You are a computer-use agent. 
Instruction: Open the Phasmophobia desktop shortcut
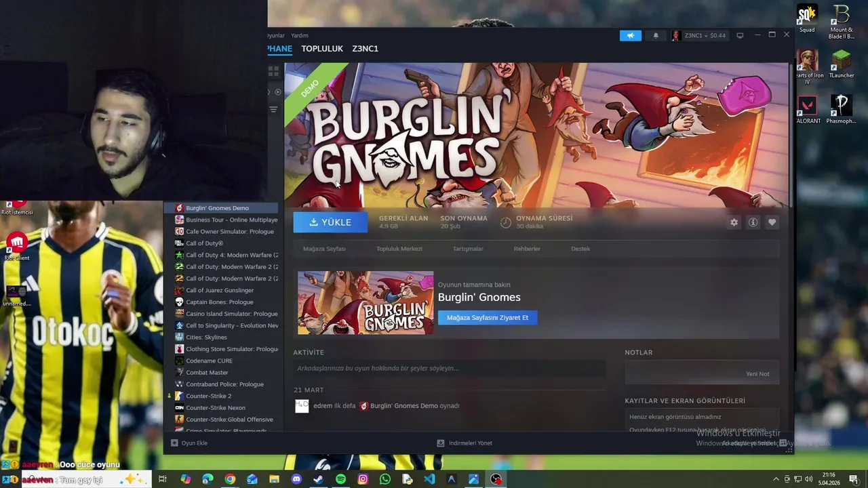(841, 110)
